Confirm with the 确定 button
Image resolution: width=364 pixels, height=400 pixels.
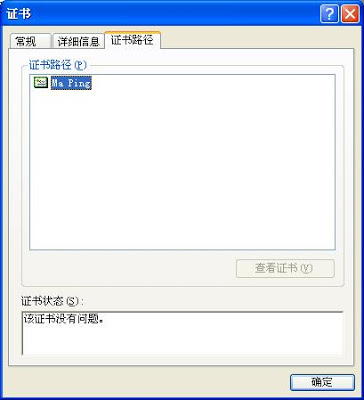click(322, 382)
